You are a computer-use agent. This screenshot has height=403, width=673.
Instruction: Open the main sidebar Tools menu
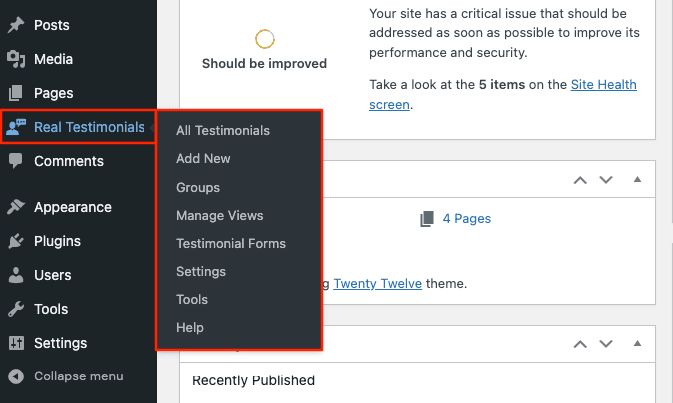[x=78, y=309]
